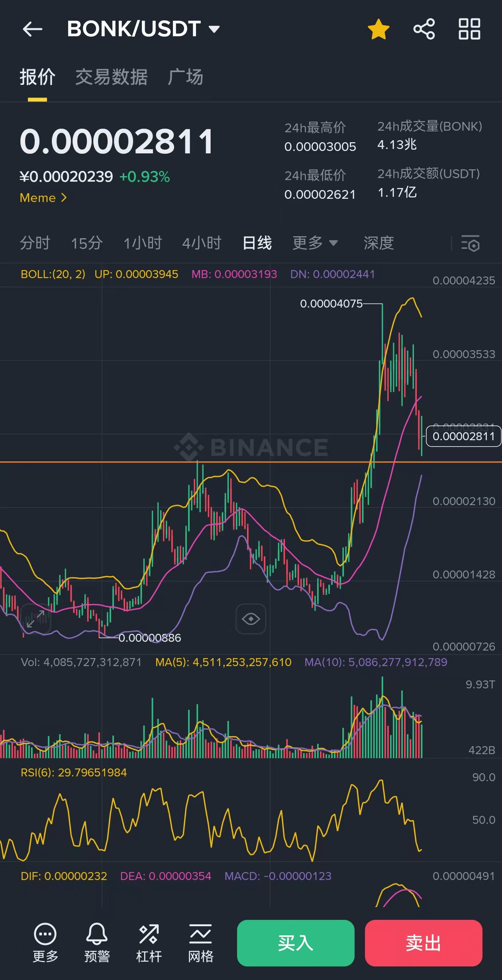Open the 杠杆 margin trading icon
The image size is (502, 980).
click(x=149, y=943)
